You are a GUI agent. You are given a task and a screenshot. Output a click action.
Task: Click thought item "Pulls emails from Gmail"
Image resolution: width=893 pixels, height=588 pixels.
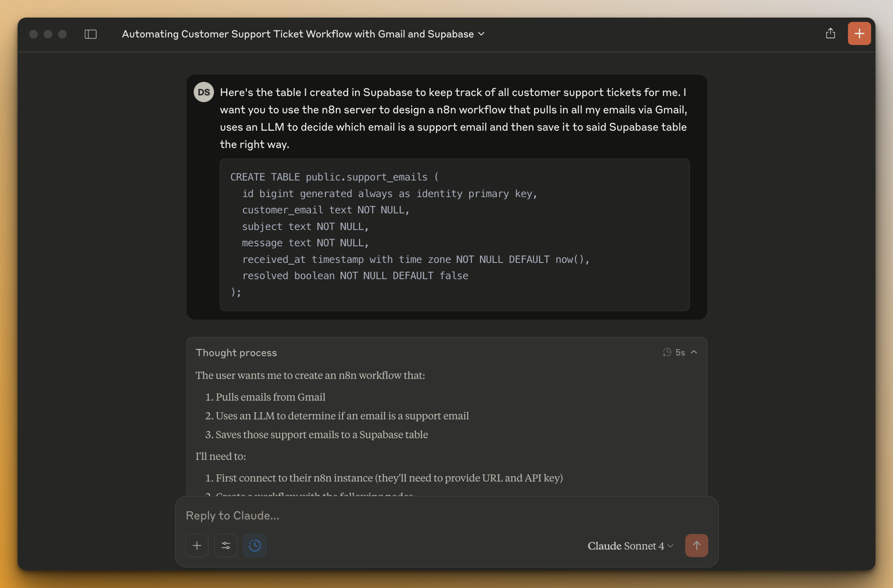coord(270,397)
